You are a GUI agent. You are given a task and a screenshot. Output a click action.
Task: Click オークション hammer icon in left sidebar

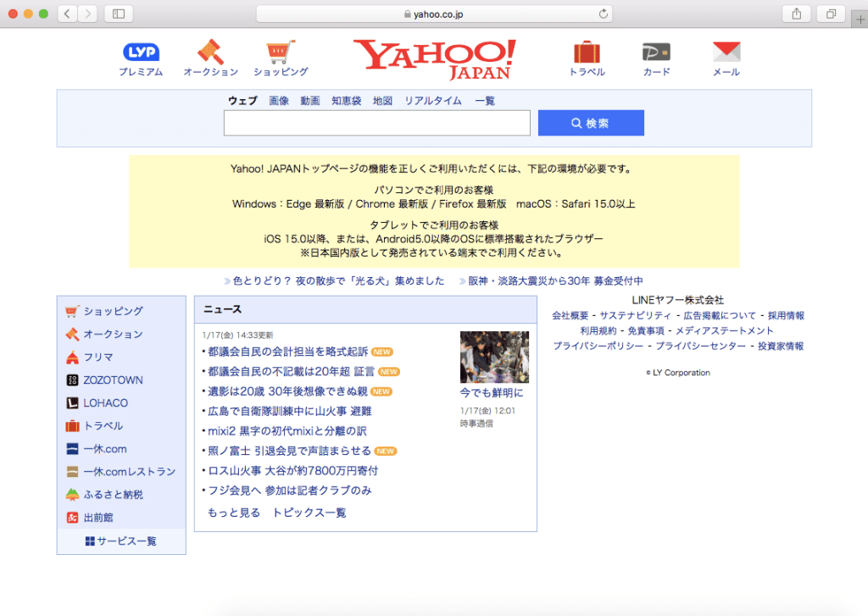tap(72, 334)
